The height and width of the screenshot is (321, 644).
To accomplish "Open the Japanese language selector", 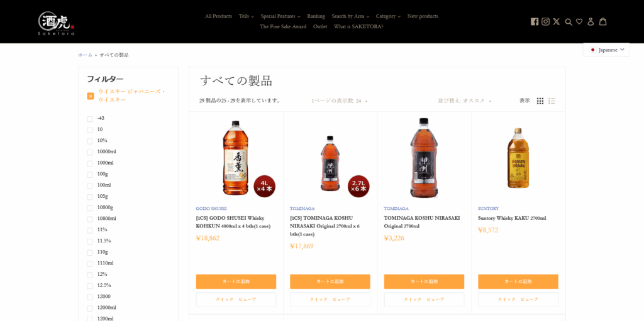I will coord(606,50).
